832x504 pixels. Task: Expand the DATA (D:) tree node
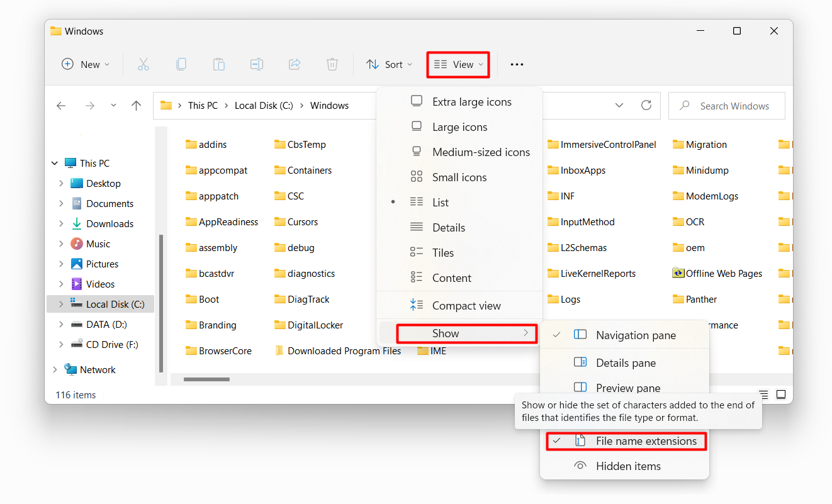pos(61,324)
